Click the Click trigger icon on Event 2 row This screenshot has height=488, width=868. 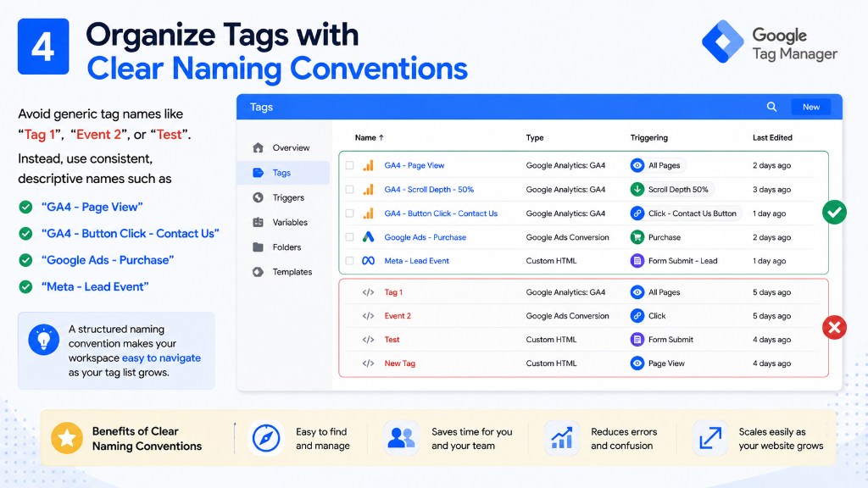pos(637,316)
